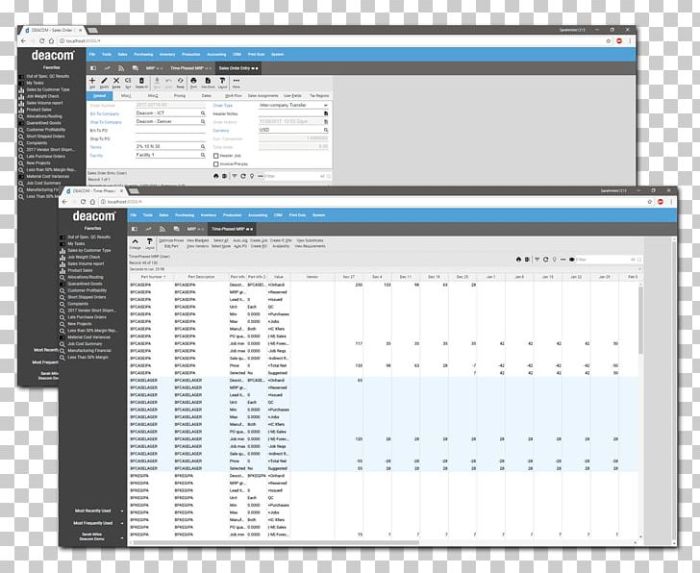Click the Bill To PO input field
The image size is (700, 573).
click(171, 130)
